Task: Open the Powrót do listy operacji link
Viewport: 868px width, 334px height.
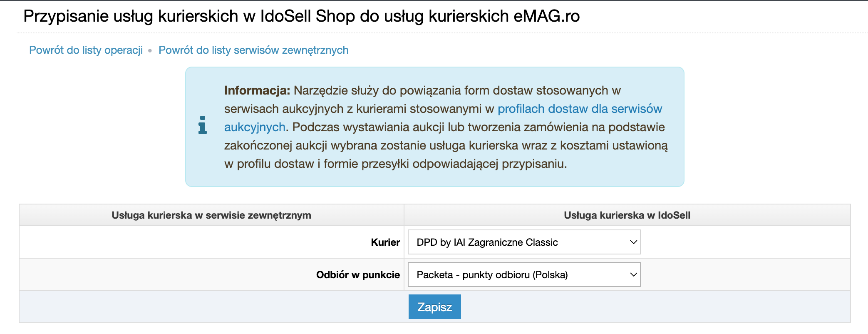Action: pyautogui.click(x=86, y=50)
